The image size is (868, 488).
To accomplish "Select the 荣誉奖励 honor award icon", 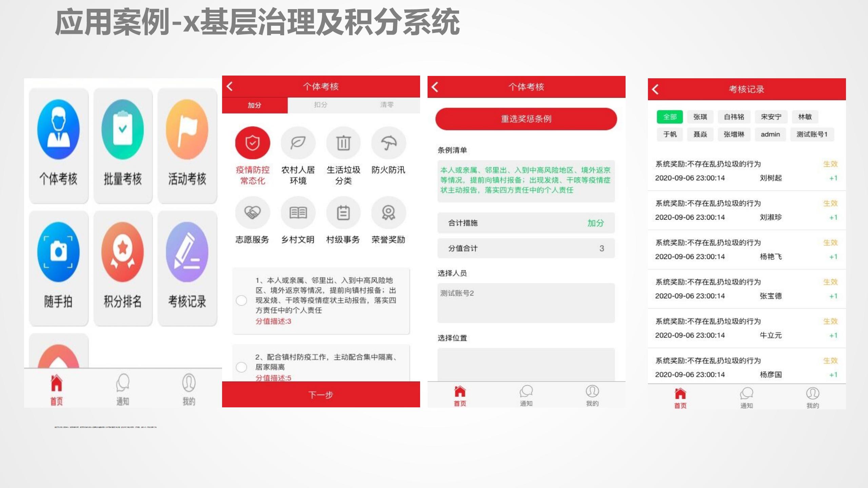I will pos(389,212).
